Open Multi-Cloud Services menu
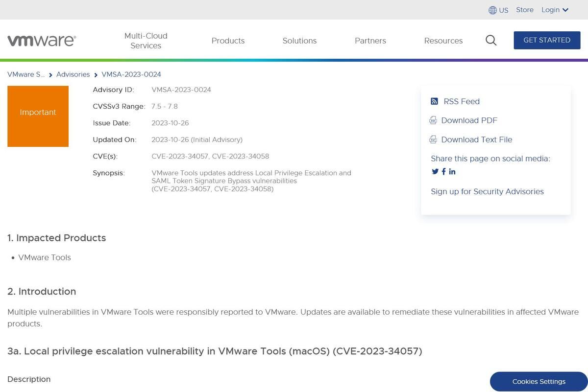The height and width of the screenshot is (392, 588). pyautogui.click(x=146, y=41)
